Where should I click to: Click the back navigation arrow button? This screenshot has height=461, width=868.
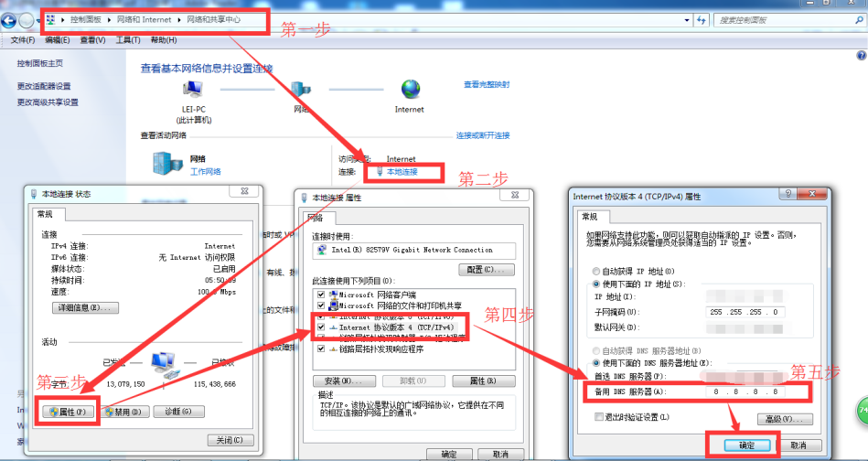click(x=11, y=19)
